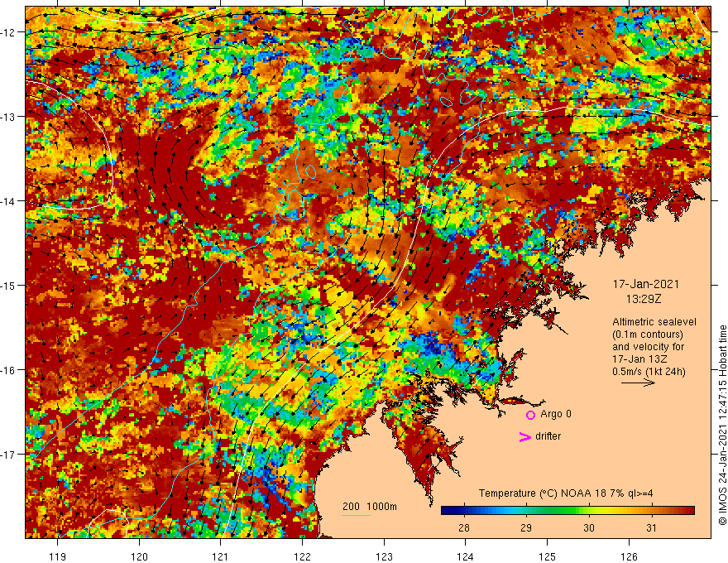
Task: Click the longitude label 121
Action: (x=221, y=556)
